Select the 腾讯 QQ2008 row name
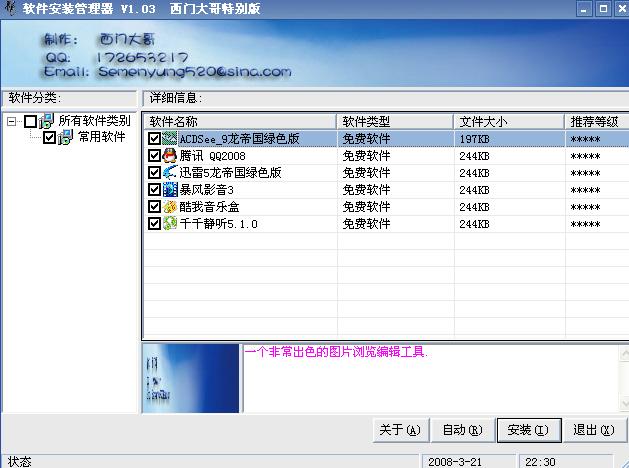This screenshot has height=468, width=629. click(212, 156)
